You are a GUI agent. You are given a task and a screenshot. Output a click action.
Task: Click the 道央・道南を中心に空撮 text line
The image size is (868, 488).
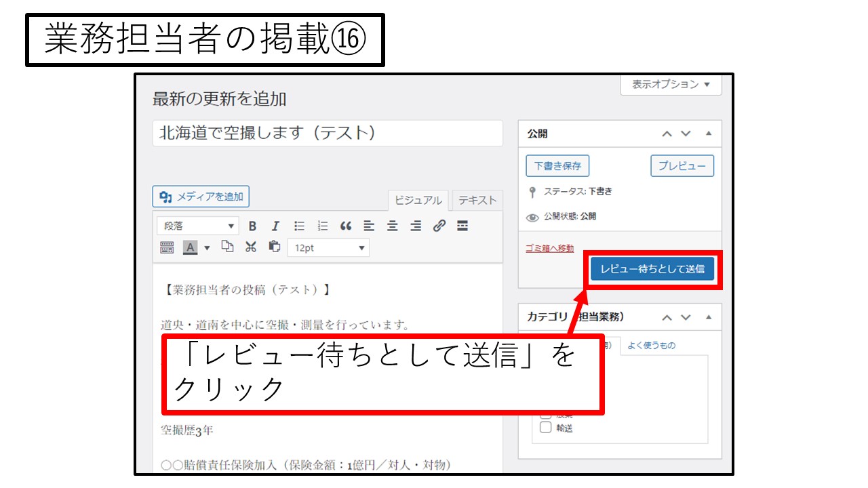[x=285, y=325]
